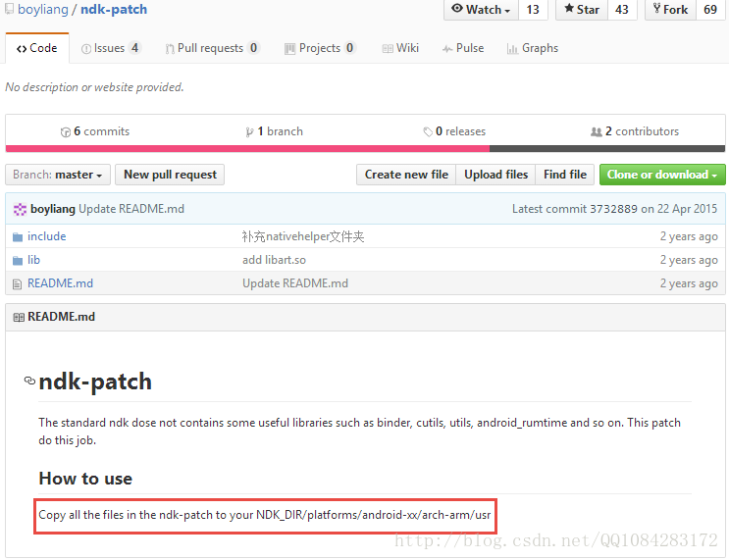Select the Code tab
The width and height of the screenshot is (729, 560).
pos(37,48)
